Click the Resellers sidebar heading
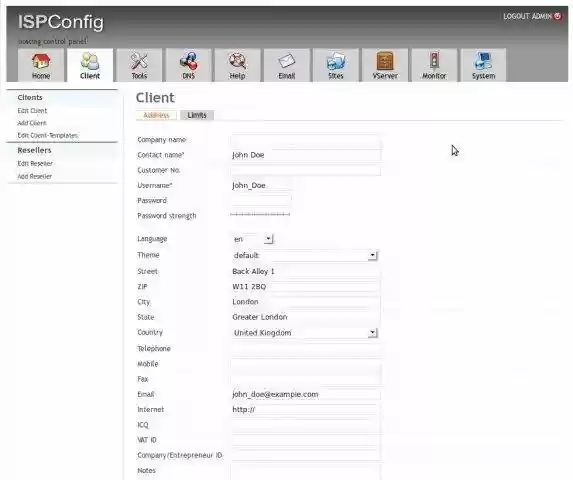573x480 pixels. (x=34, y=150)
